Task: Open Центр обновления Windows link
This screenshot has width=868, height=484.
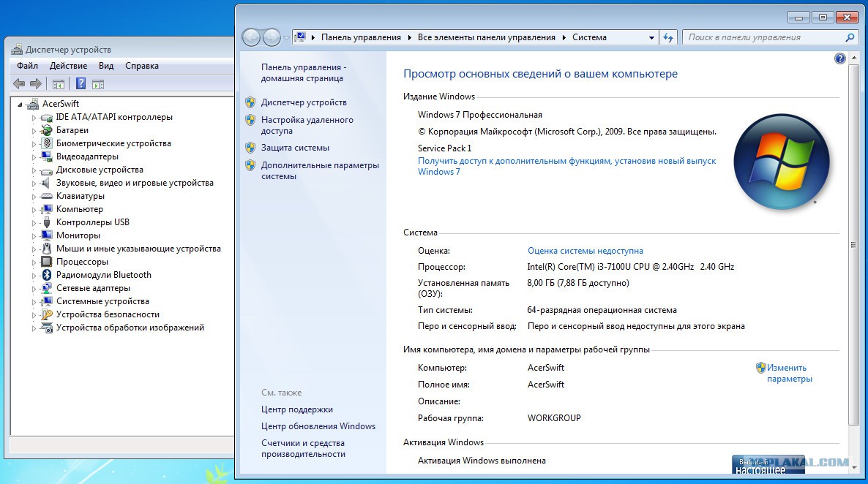Action: tap(318, 426)
